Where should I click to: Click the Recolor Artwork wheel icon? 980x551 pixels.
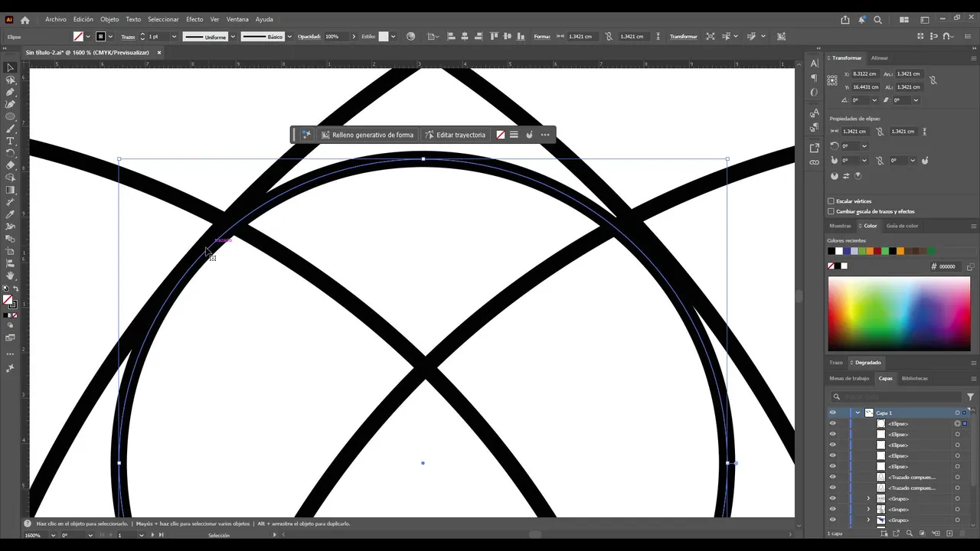coord(410,36)
